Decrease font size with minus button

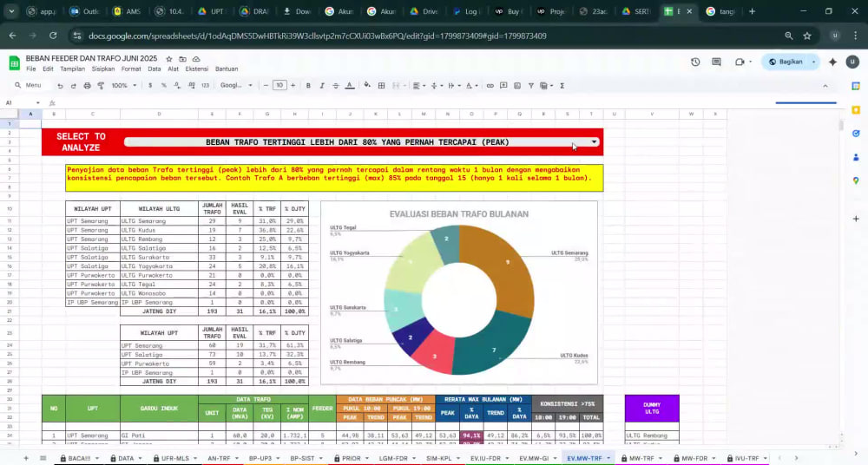(266, 86)
